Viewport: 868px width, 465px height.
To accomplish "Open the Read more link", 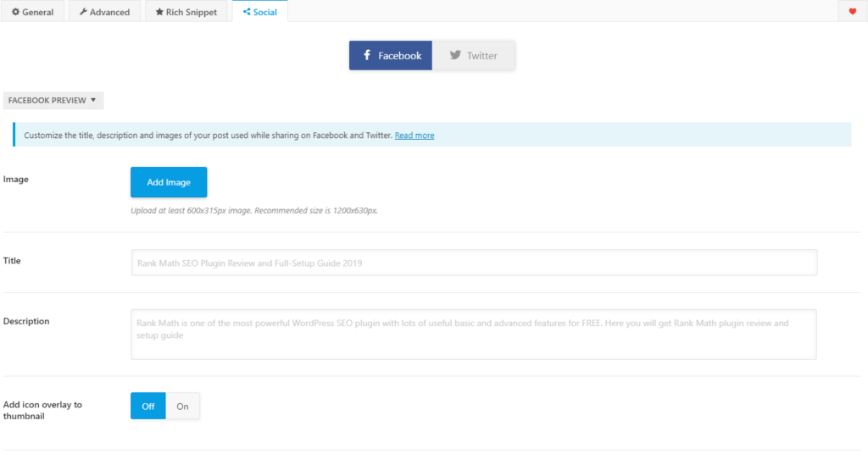I will pos(414,136).
